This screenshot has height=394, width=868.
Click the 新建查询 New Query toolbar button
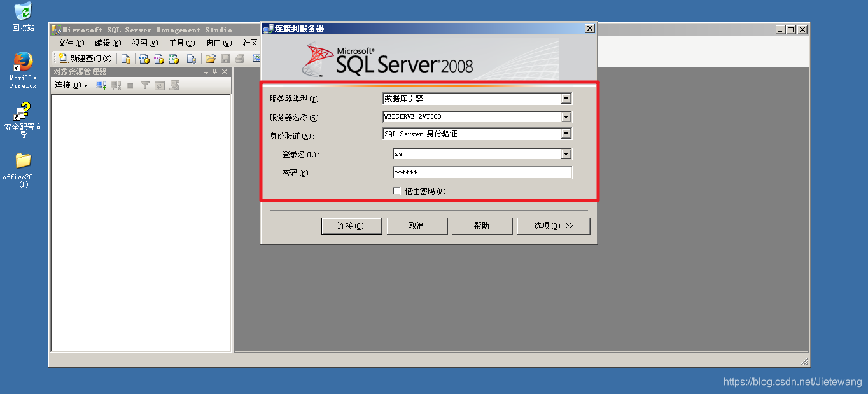pyautogui.click(x=85, y=59)
